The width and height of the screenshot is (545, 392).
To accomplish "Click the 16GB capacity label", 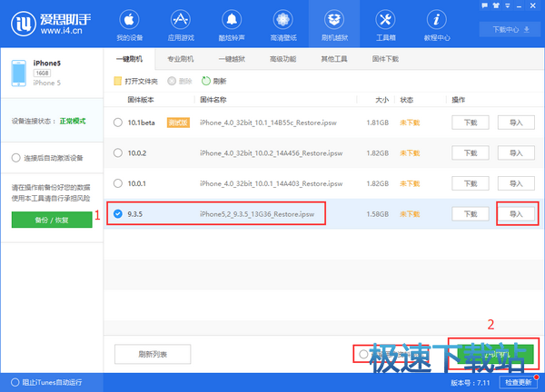I will 42,73.
